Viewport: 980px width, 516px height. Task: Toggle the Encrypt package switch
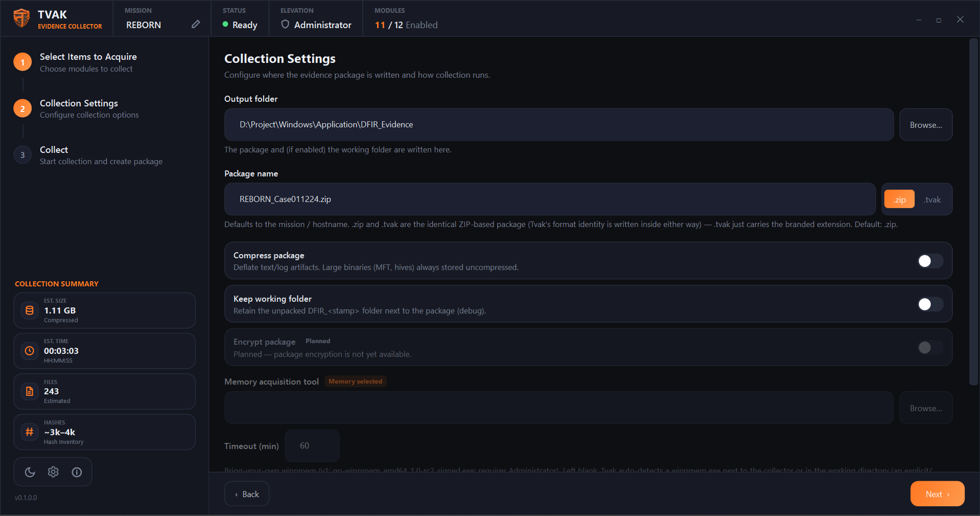click(930, 348)
